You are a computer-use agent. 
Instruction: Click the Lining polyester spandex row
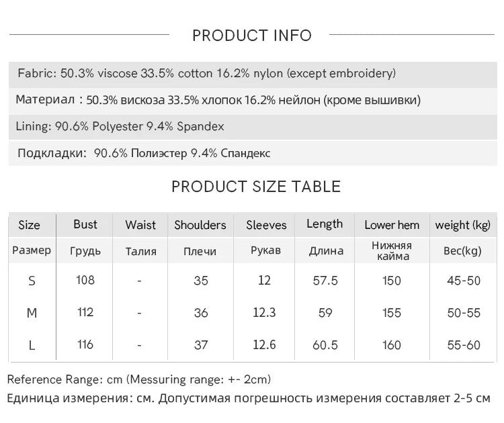[x=253, y=126]
